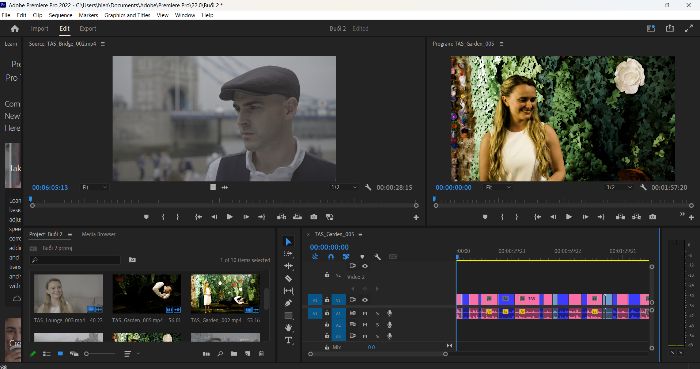This screenshot has width=700, height=369.
Task: Click New Item icon in Project panel
Action: [x=248, y=354]
